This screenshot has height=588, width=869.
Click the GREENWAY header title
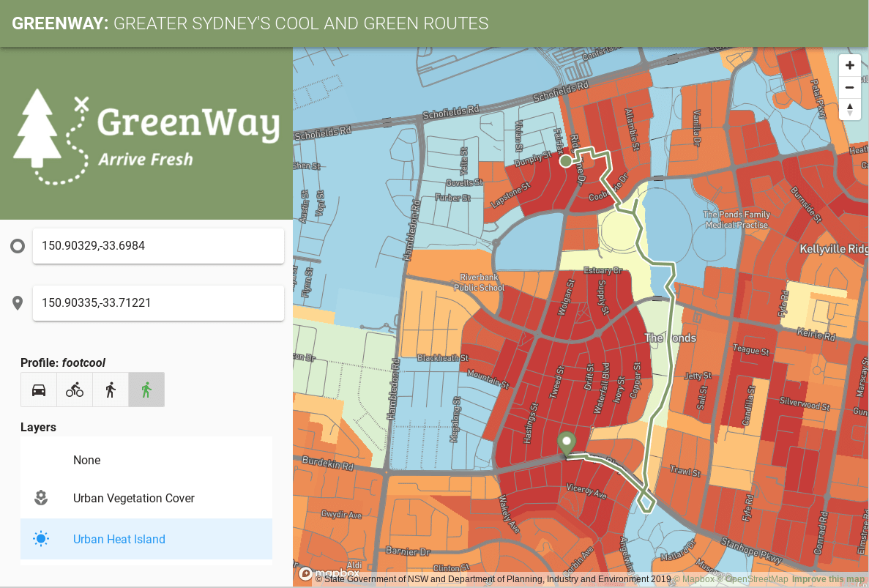pyautogui.click(x=250, y=23)
